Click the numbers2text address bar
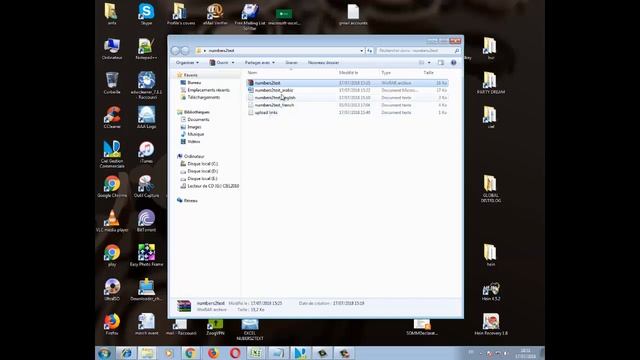 click(x=279, y=51)
